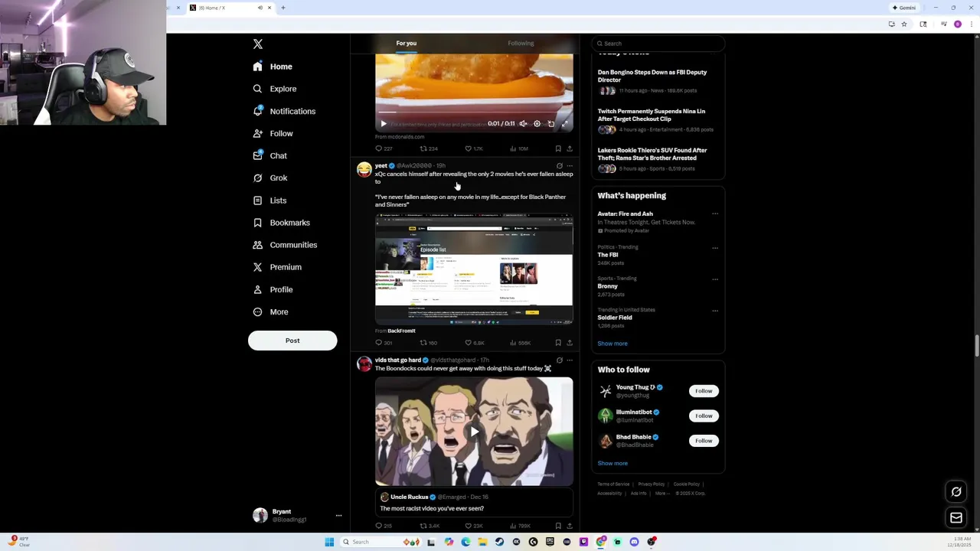Open more options on yeet's post

click(570, 166)
